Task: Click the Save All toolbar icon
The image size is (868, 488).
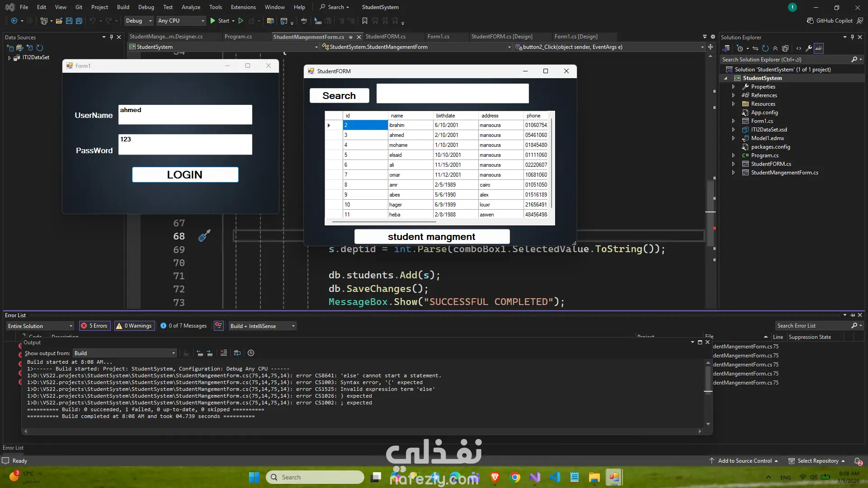Action: click(x=79, y=21)
